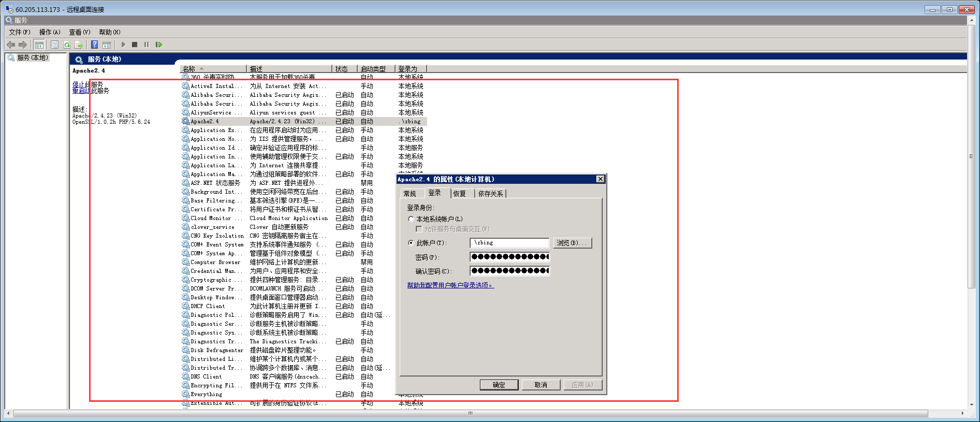
Task: Click the Stop Service square icon
Action: point(135,45)
